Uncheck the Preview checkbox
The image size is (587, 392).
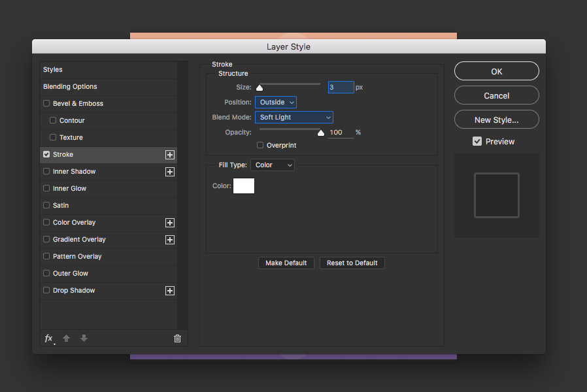[477, 141]
